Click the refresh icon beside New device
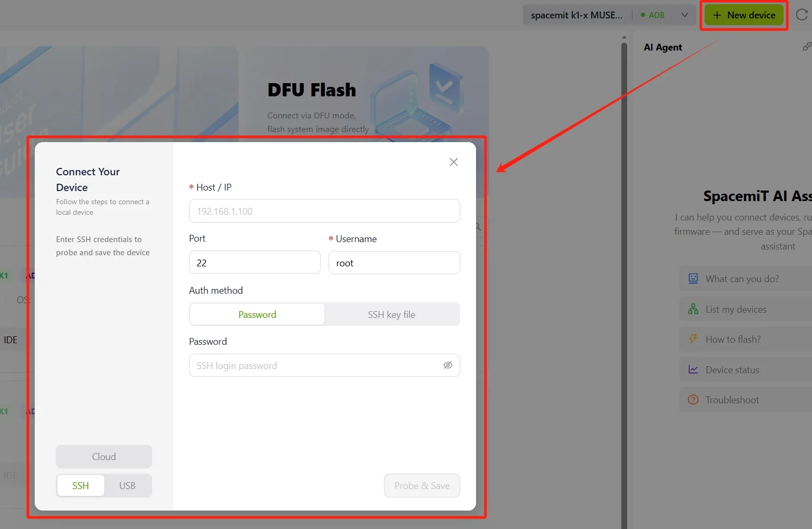Screen dimensions: 812x529 pyautogui.click(x=801, y=15)
